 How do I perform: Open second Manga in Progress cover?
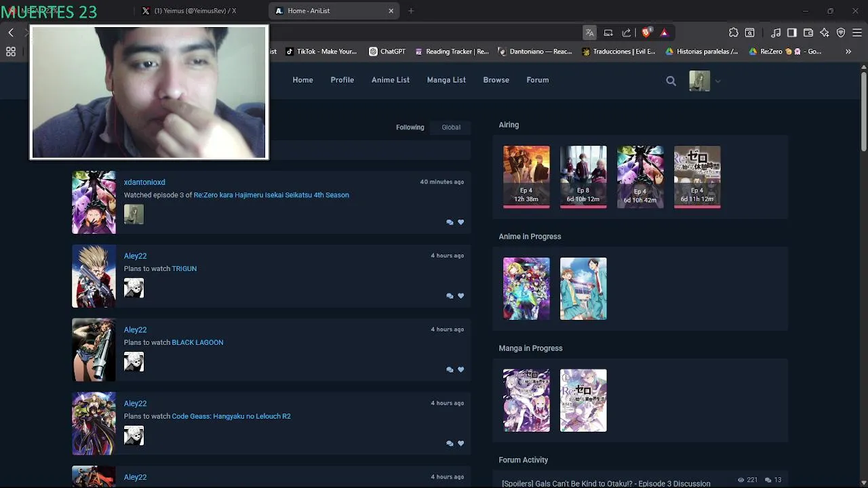583,401
